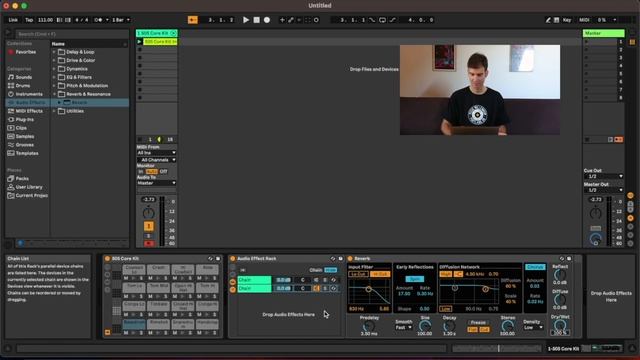640x360 pixels.
Task: Click the Link button
Action: pyautogui.click(x=13, y=20)
